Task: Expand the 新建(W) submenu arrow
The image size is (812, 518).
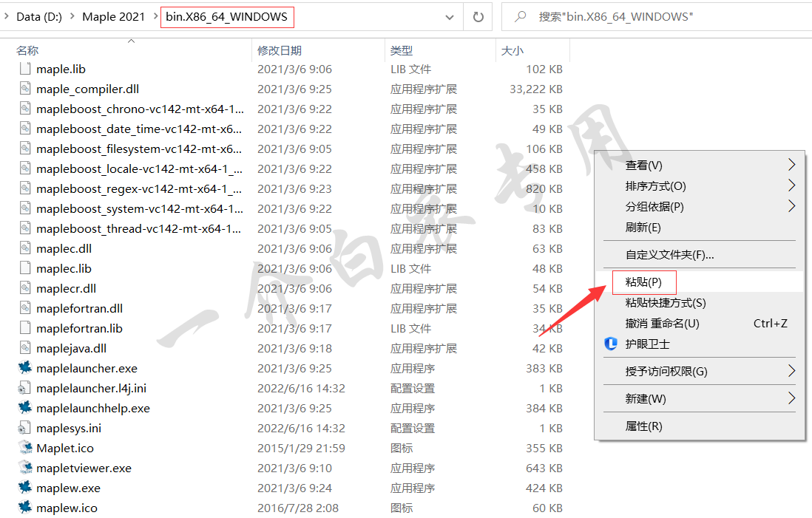Action: point(791,398)
